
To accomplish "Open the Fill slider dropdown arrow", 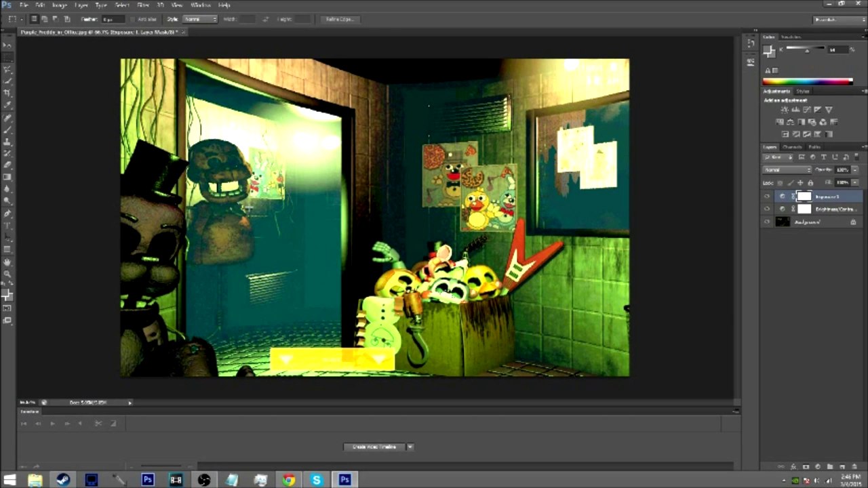I will click(x=855, y=182).
